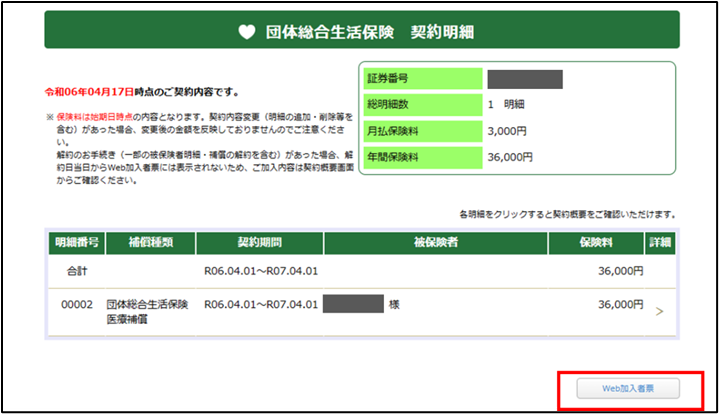Screen dimensions: 719x414
Task: Click the masked policy number value
Action: (524, 79)
